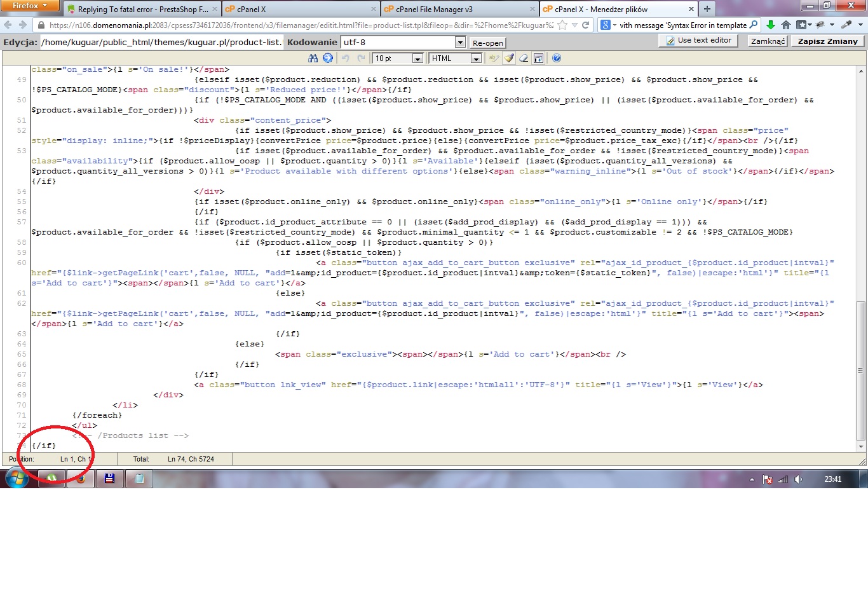
Task: Open the search engine selector dropdown
Action: pyautogui.click(x=608, y=25)
